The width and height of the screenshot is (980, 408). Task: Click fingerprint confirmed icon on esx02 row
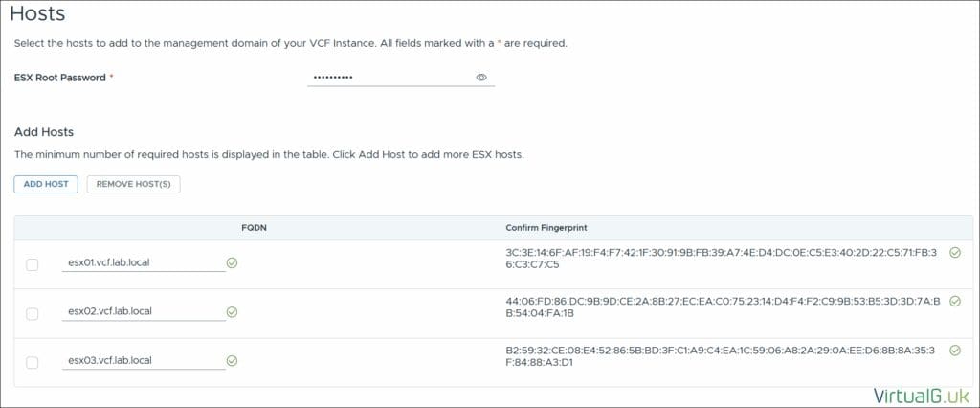[x=954, y=302]
